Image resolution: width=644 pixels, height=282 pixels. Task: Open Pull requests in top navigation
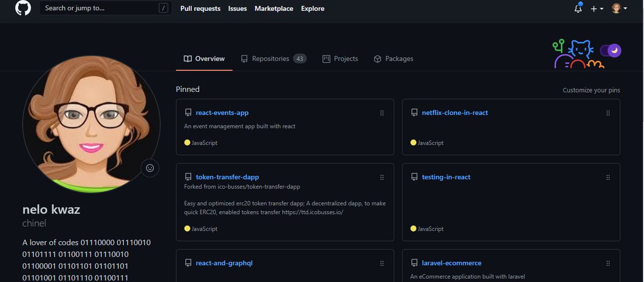coord(200,9)
